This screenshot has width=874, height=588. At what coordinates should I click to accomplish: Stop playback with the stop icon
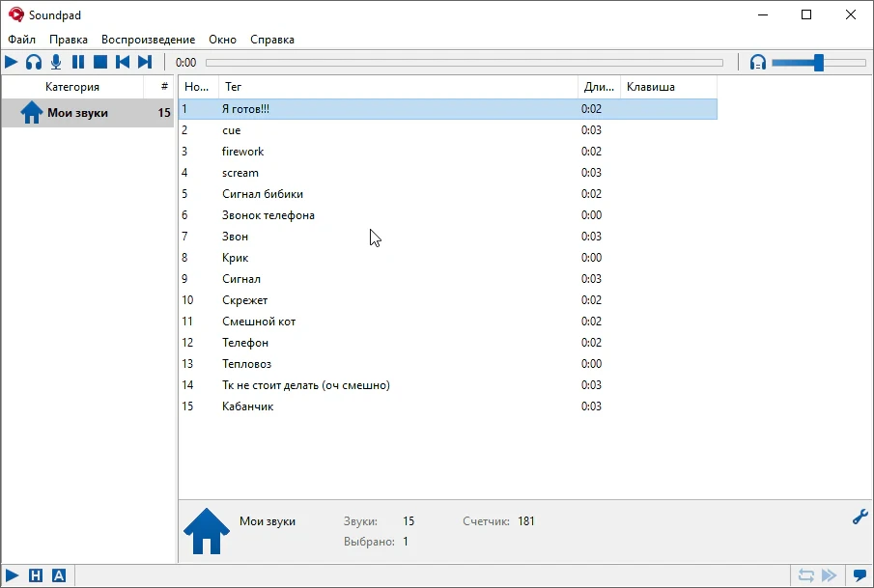(100, 62)
